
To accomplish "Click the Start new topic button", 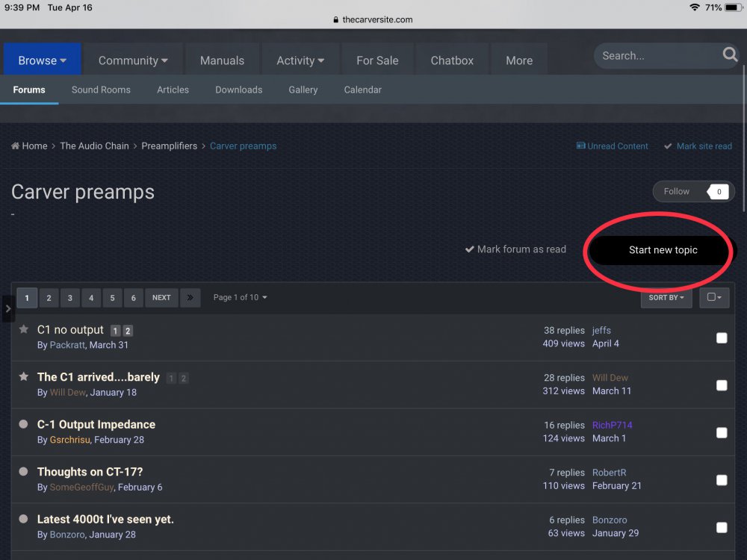I will (x=663, y=250).
